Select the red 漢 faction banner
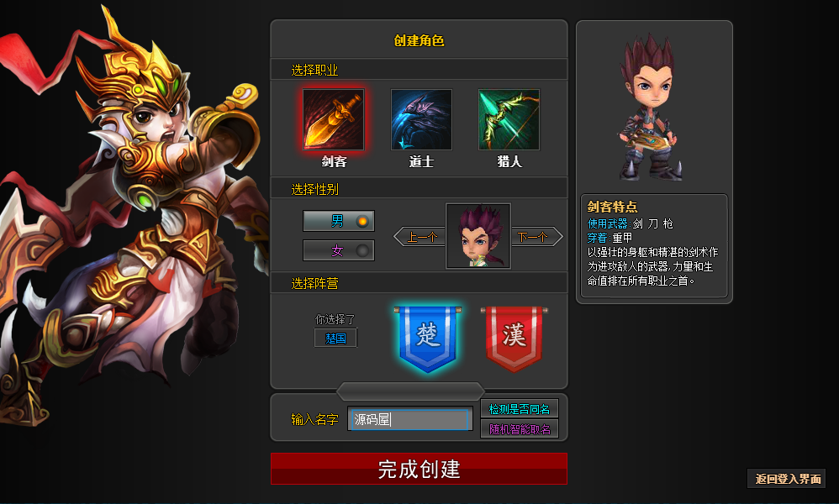Screen dimensions: 839x504 (x=514, y=339)
